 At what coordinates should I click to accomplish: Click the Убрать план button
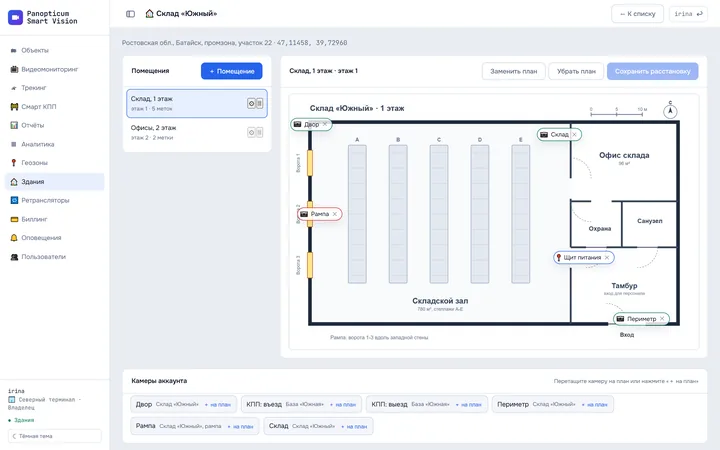pyautogui.click(x=576, y=71)
